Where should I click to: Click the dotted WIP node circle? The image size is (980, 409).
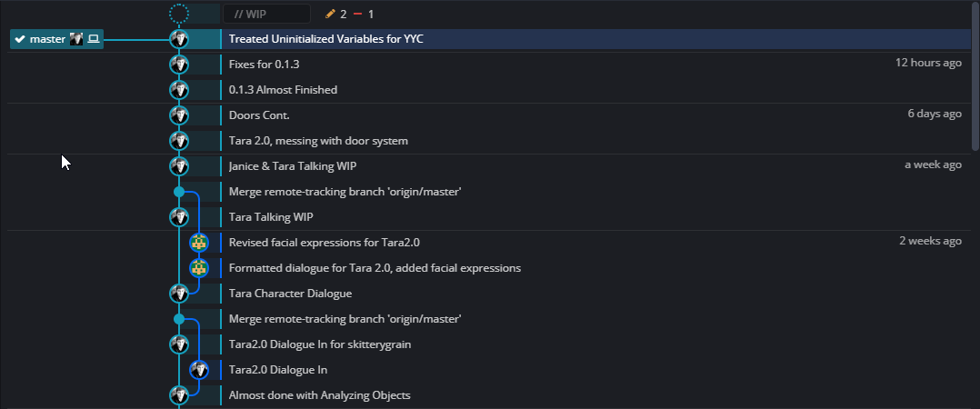[x=179, y=14]
